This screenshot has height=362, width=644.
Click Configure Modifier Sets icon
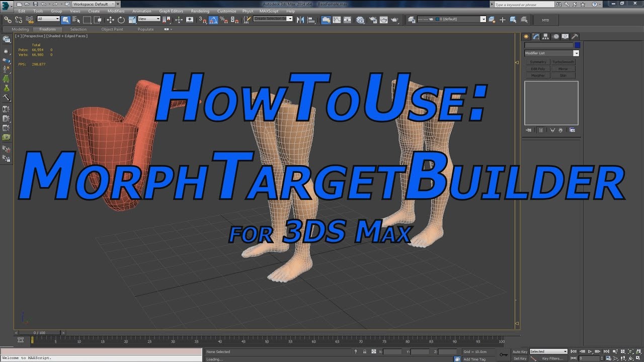coord(572,130)
